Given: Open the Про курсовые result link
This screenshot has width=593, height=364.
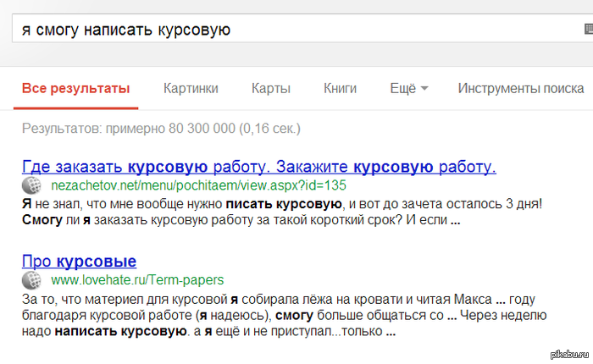Looking at the screenshot, I should coord(79,261).
